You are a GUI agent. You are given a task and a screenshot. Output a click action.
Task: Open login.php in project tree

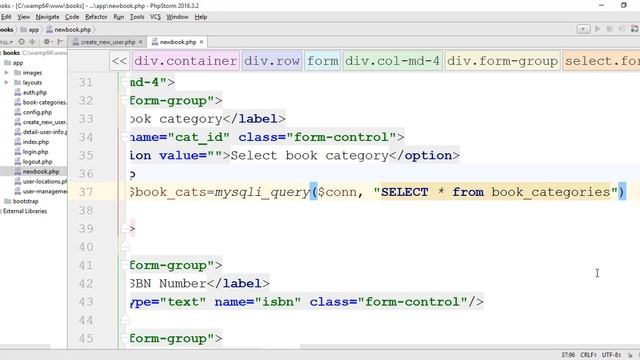click(31, 152)
